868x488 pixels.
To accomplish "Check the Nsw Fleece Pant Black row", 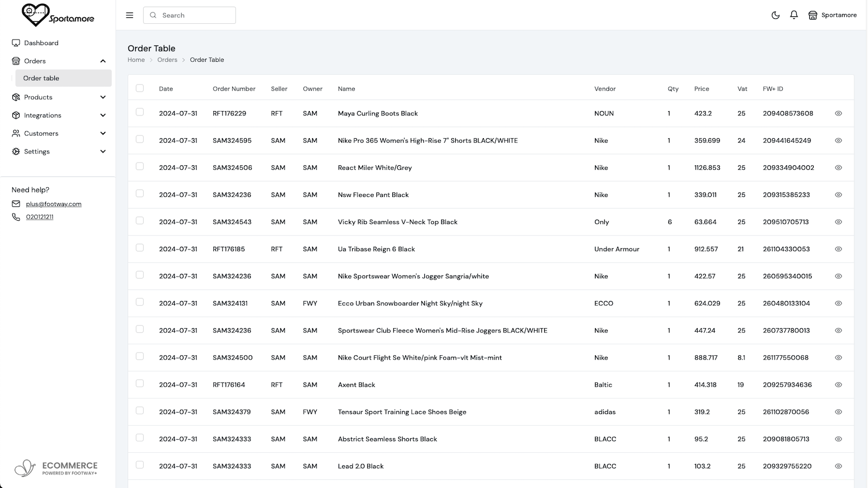I will 140,194.
